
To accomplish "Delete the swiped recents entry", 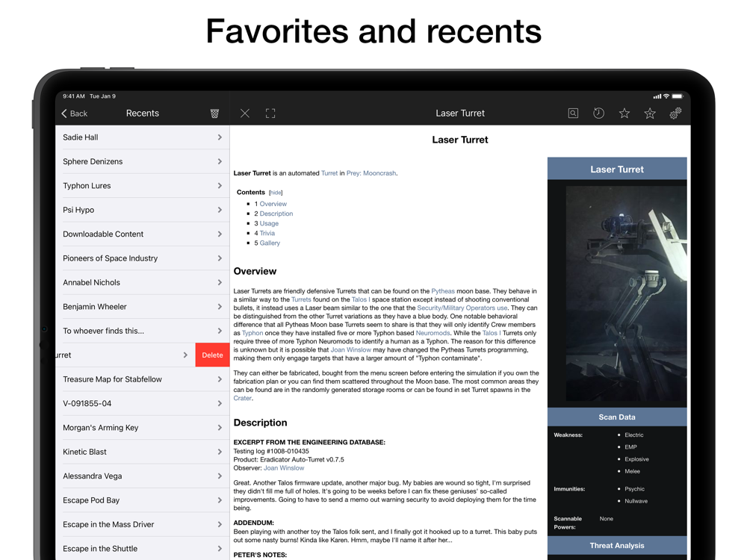I will (212, 355).
